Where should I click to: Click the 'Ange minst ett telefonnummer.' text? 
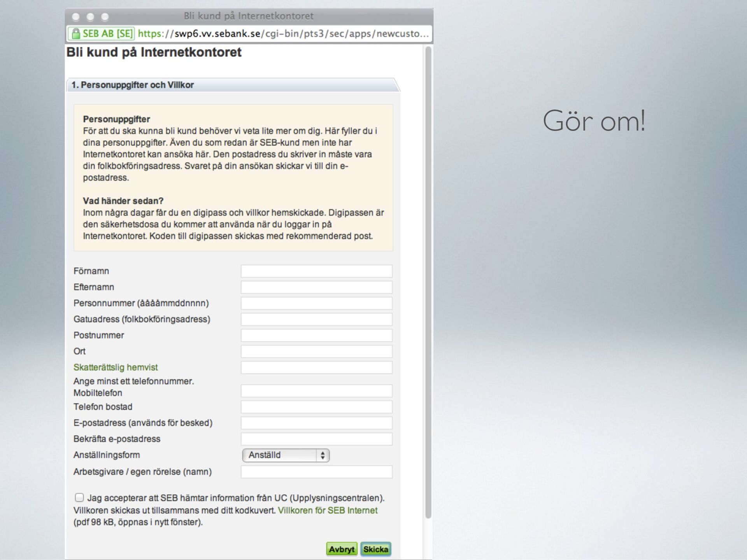point(133,381)
